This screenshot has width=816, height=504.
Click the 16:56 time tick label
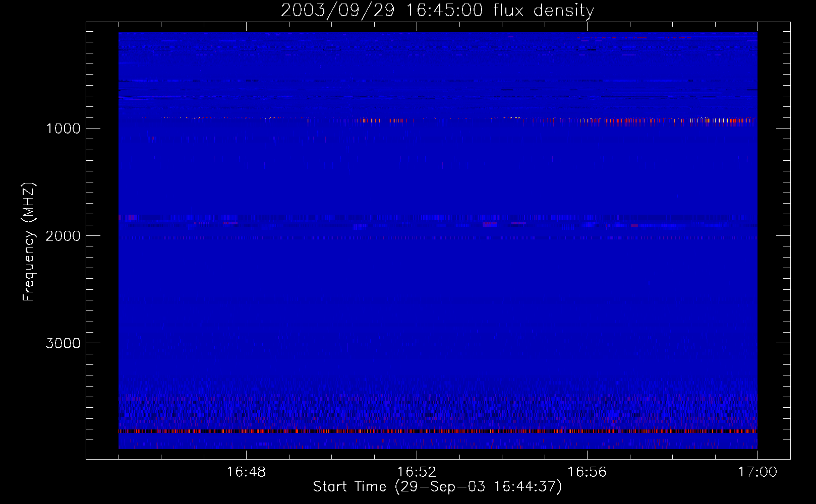(587, 472)
